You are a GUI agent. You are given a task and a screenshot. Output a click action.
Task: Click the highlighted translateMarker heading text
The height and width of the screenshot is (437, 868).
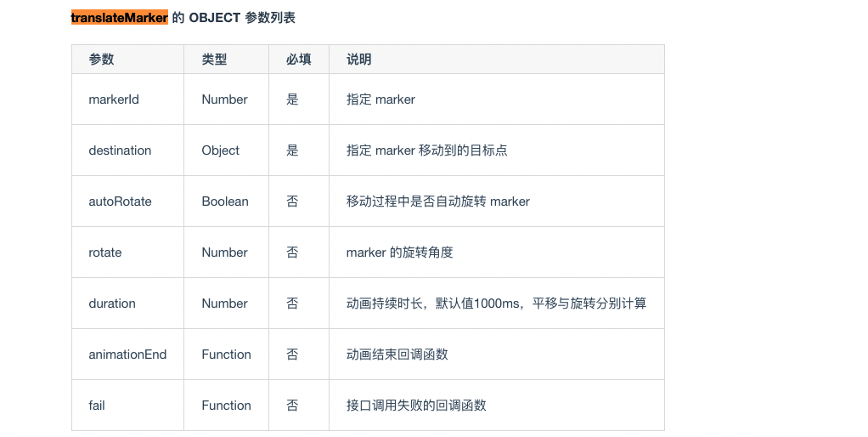click(x=119, y=18)
